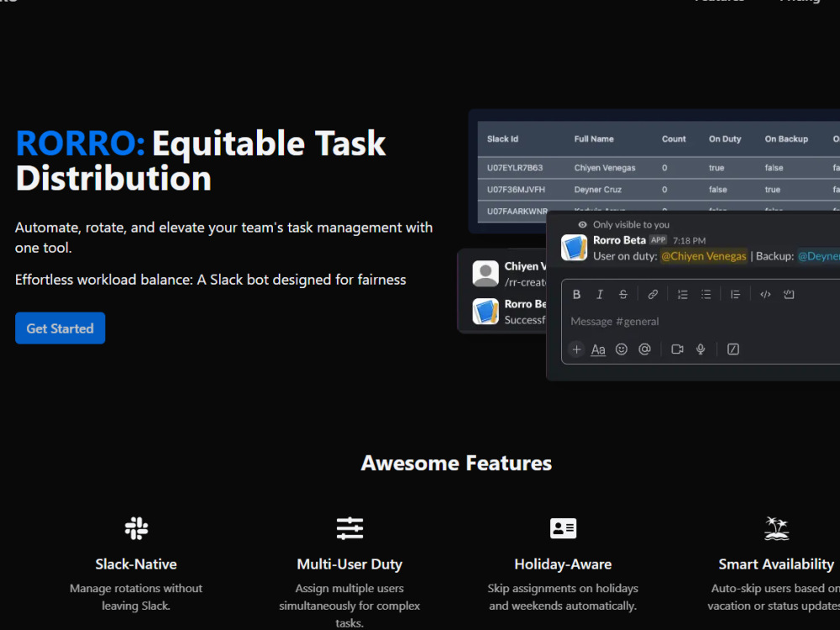This screenshot has width=840, height=630.
Task: Click the Bold formatting icon
Action: point(576,294)
